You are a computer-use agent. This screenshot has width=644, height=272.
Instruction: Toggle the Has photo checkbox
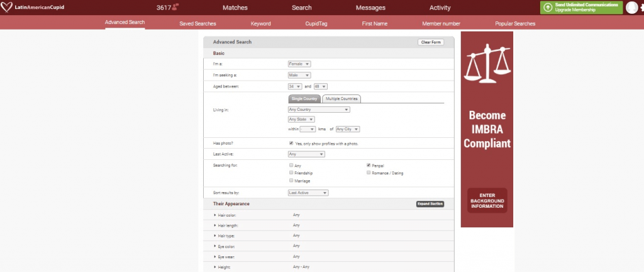[x=291, y=143]
